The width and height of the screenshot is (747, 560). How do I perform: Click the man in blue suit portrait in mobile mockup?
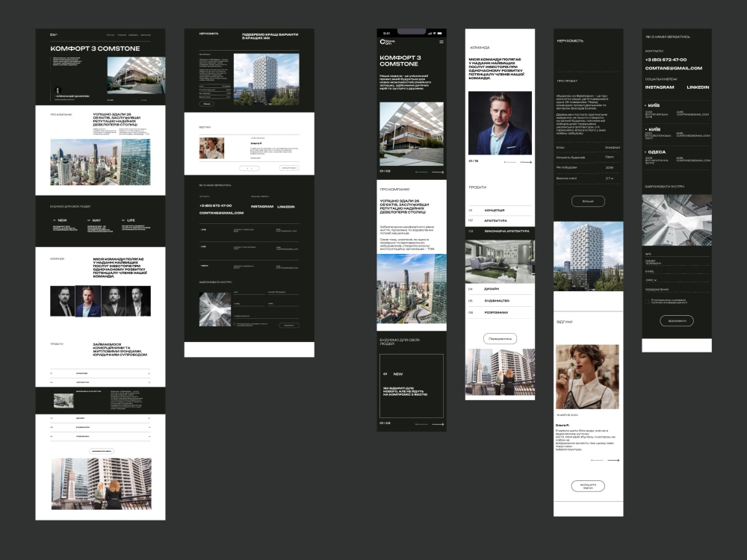pos(500,123)
